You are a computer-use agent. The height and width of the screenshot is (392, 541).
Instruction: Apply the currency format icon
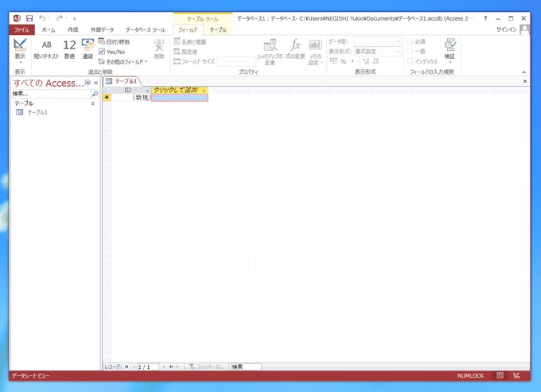coord(333,61)
